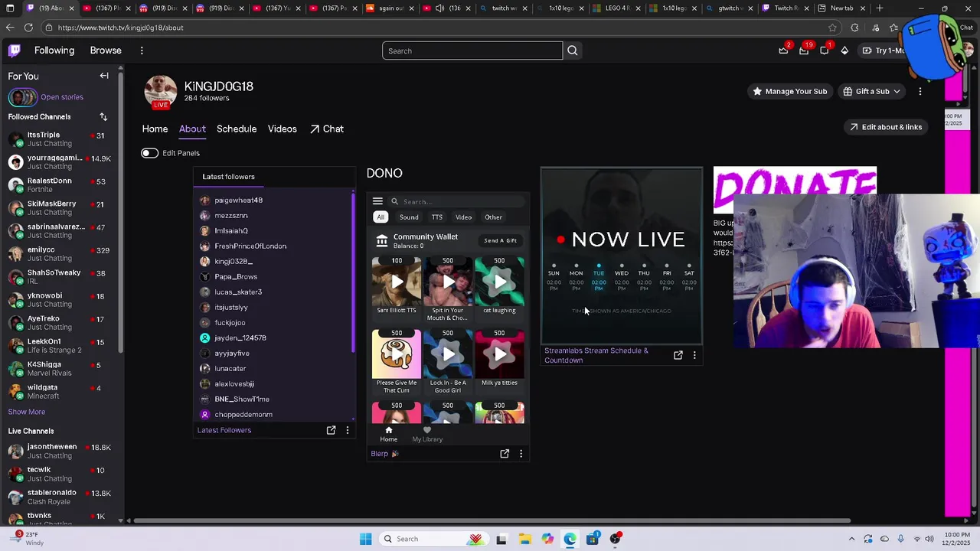
Task: Select follower paigewheat48 in list
Action: (x=238, y=201)
